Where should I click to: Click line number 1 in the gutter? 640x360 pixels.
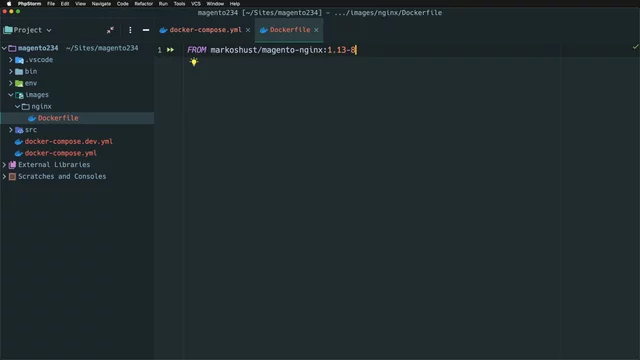click(x=160, y=50)
